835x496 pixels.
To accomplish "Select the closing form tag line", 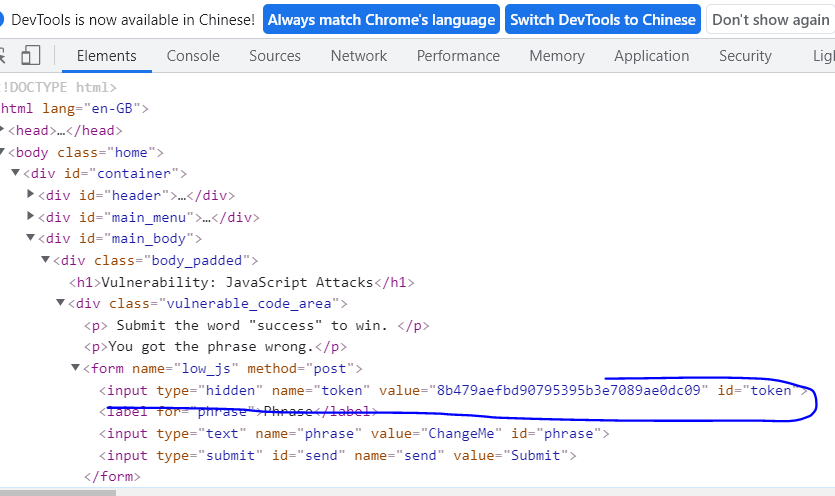I will (x=112, y=476).
